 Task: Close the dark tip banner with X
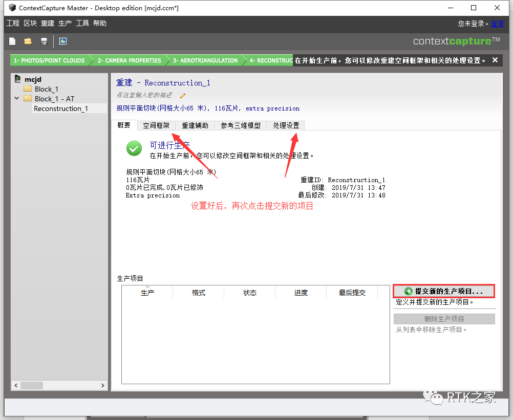495,60
